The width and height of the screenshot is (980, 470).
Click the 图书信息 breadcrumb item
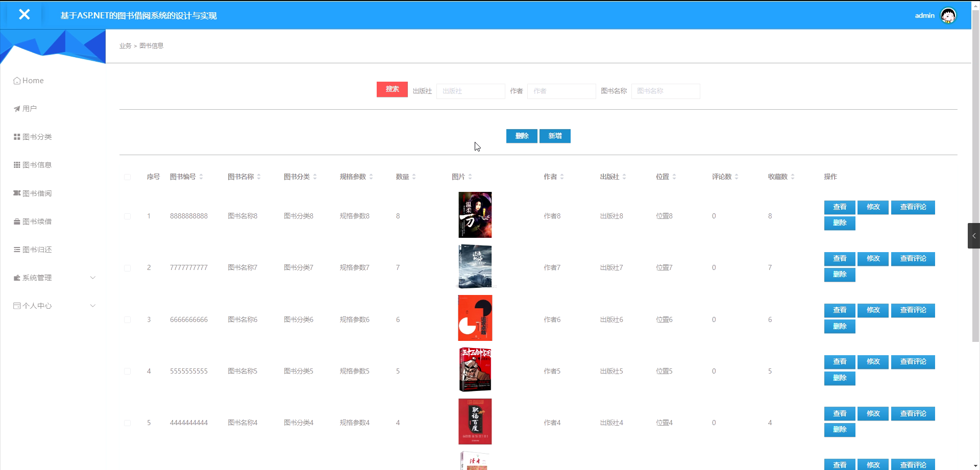(x=151, y=45)
